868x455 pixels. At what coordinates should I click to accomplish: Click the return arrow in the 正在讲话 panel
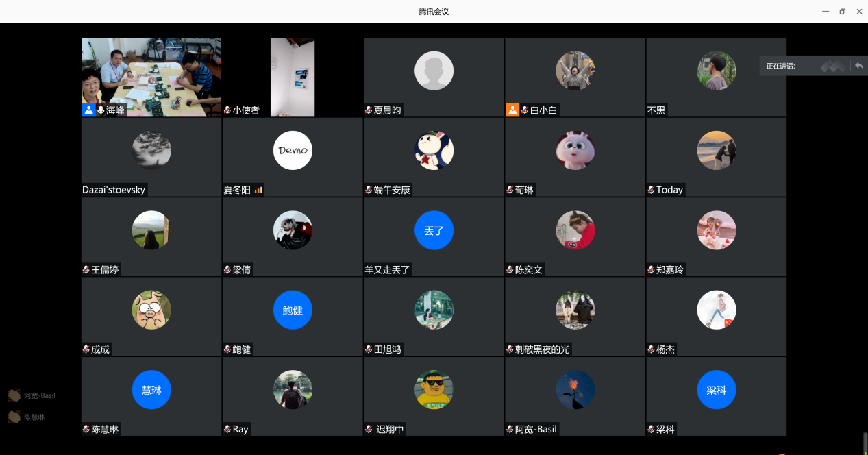tap(858, 66)
